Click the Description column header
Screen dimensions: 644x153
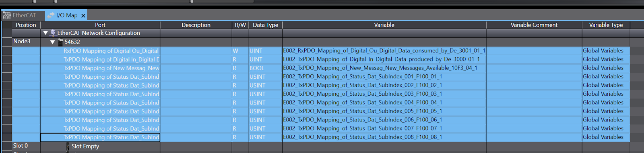pyautogui.click(x=196, y=25)
